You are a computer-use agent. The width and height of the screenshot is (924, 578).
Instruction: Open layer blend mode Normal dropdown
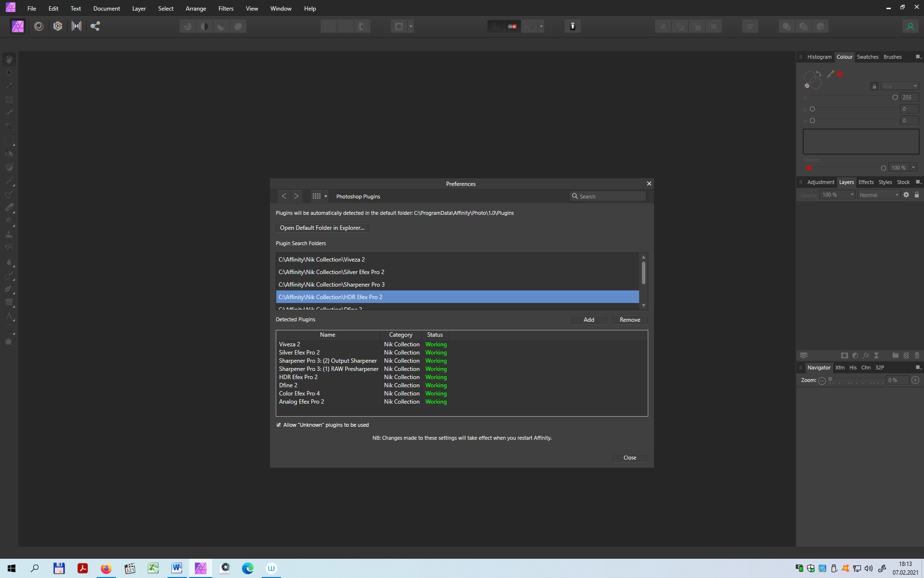coord(879,195)
